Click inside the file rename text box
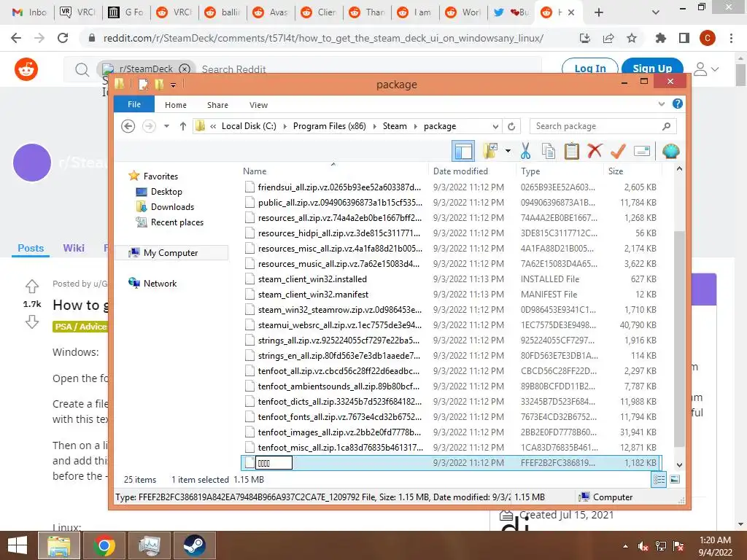The image size is (747, 560). pos(274,463)
